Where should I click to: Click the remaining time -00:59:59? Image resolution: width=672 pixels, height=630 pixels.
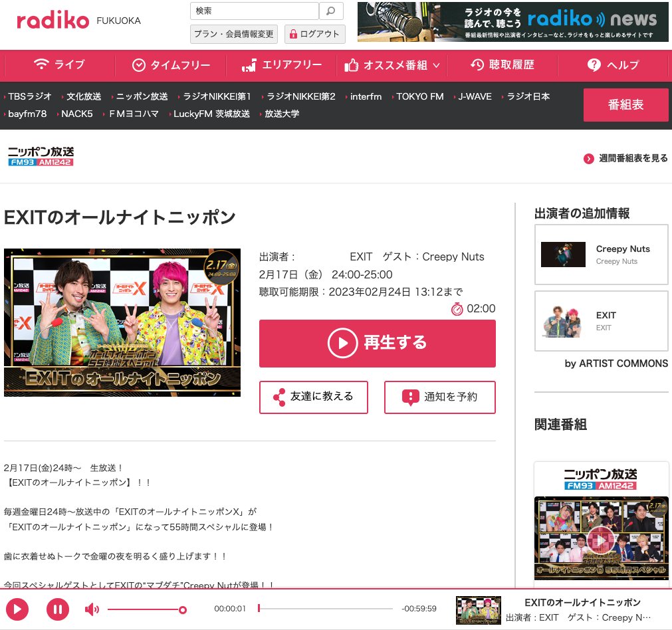(419, 609)
